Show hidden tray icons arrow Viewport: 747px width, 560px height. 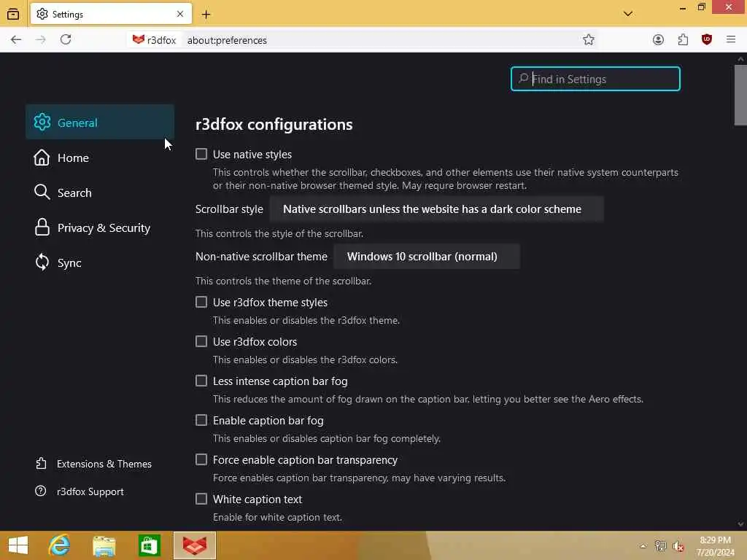[x=643, y=546]
